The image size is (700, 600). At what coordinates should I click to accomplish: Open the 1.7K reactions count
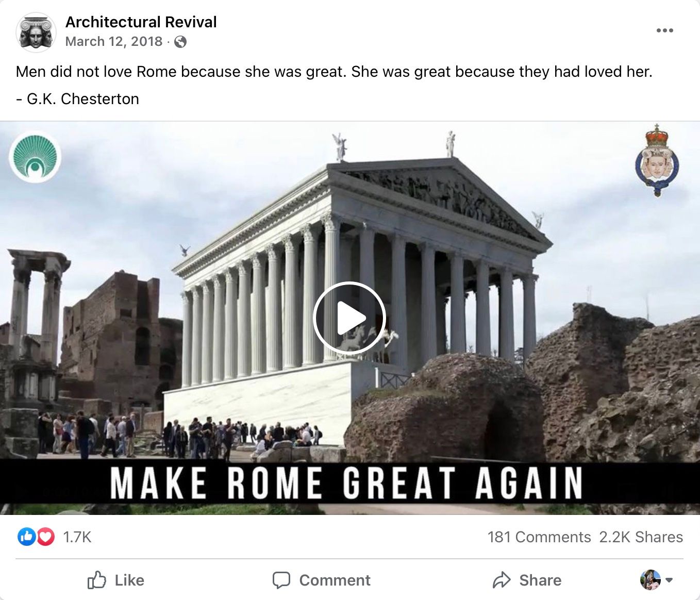pyautogui.click(x=77, y=537)
